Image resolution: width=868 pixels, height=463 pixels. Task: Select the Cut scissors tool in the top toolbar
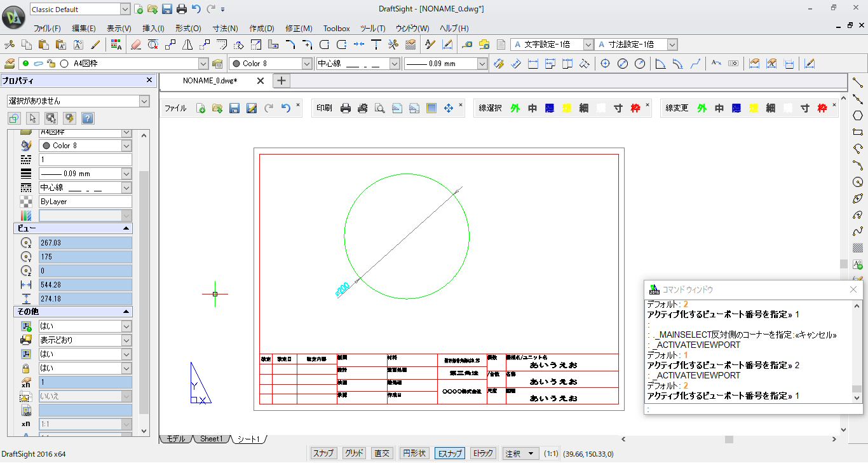point(9,45)
